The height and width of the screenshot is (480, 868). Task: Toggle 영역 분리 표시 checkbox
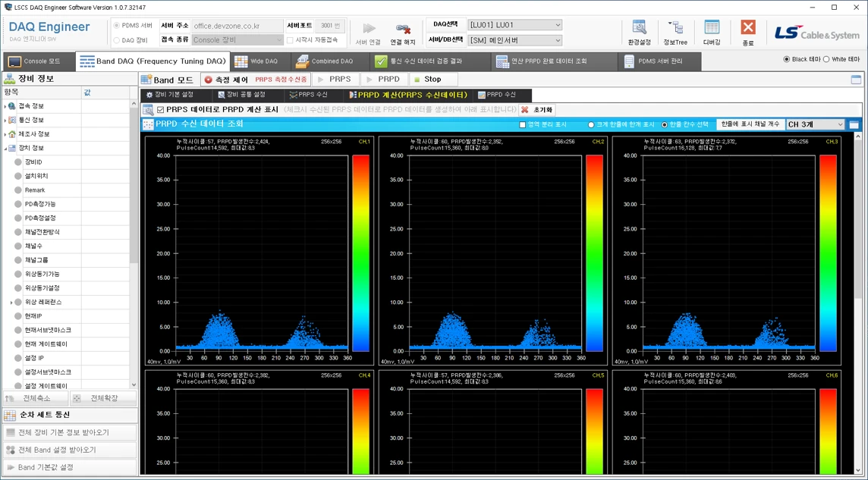[522, 124]
